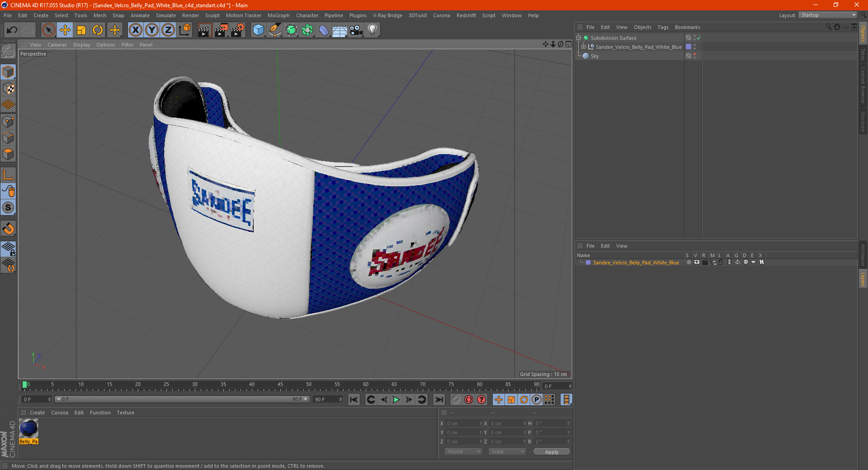Open the Scale mode dropdown

tap(507, 451)
